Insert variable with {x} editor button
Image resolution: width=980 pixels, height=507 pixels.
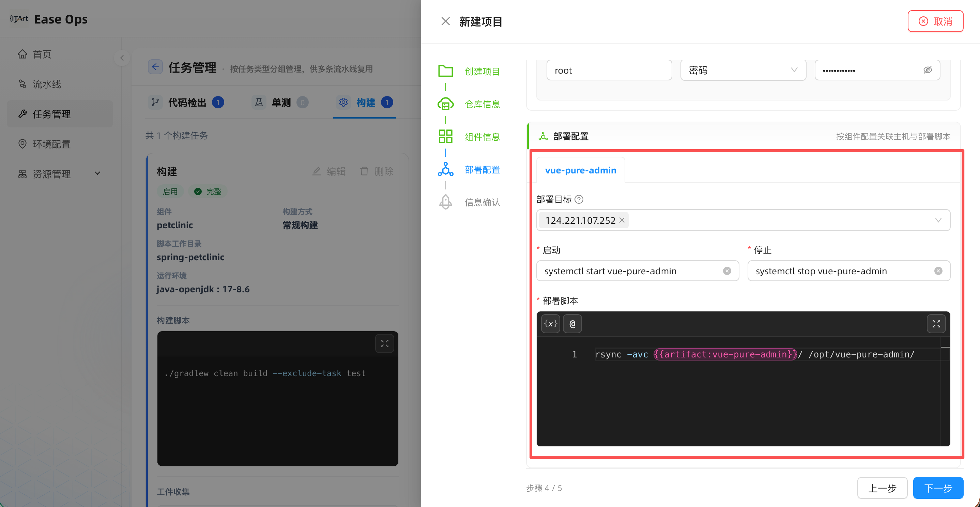point(550,324)
